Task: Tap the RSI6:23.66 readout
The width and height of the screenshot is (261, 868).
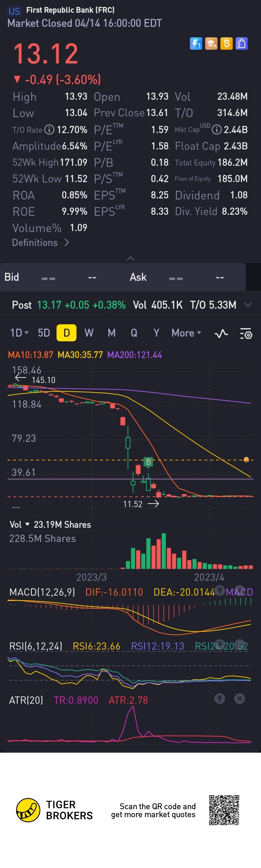Action: 96,646
